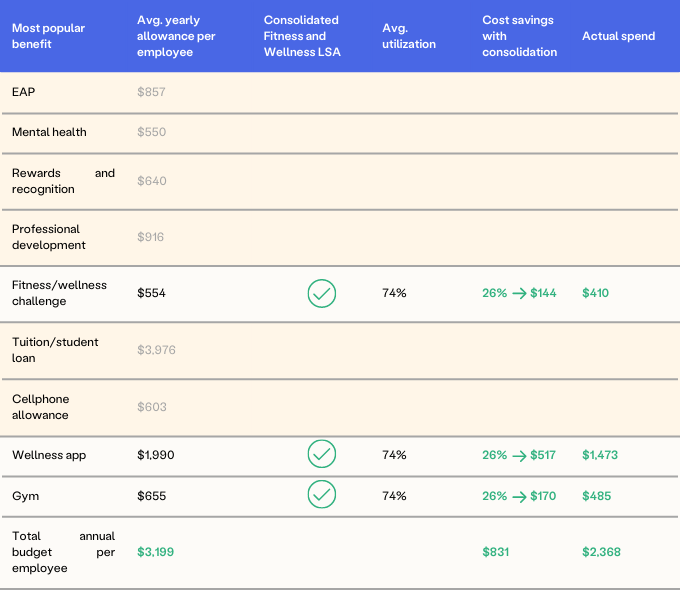Click the $485 gym actual spend
The image size is (680, 590).
[x=596, y=496]
